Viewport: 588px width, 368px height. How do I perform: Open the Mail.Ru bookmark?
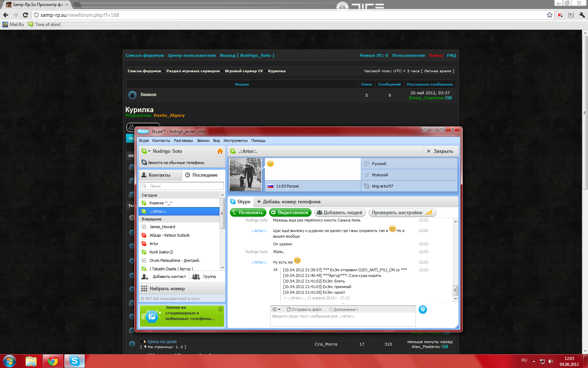pyautogui.click(x=13, y=25)
